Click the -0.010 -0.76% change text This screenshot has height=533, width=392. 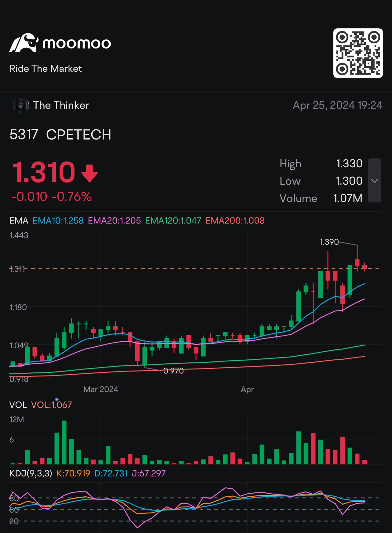pyautogui.click(x=51, y=197)
